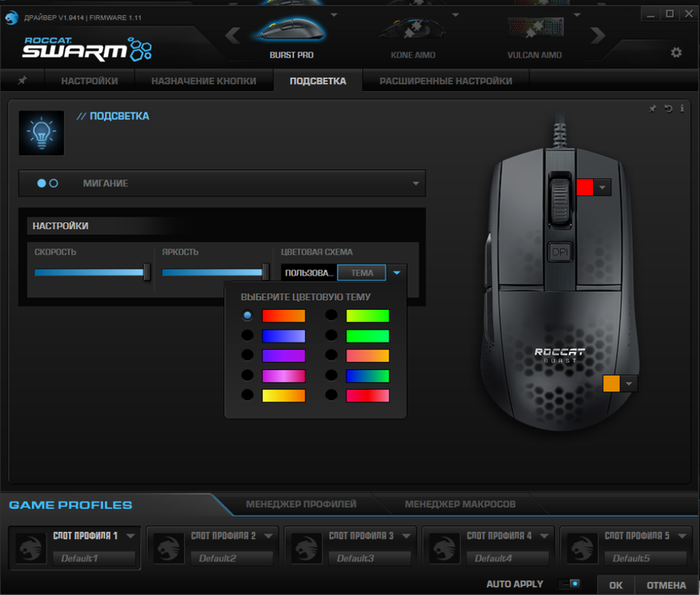Click the Default3 profile name field

click(370, 558)
